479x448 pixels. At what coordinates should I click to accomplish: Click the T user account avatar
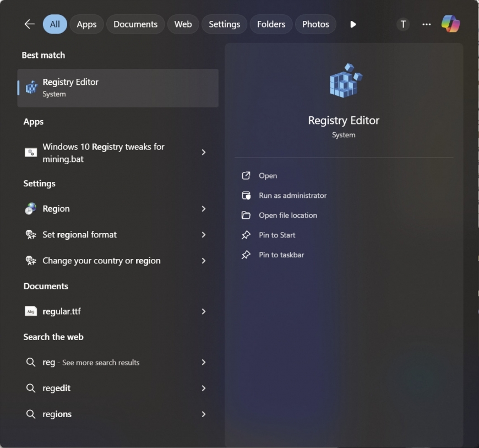coord(403,24)
